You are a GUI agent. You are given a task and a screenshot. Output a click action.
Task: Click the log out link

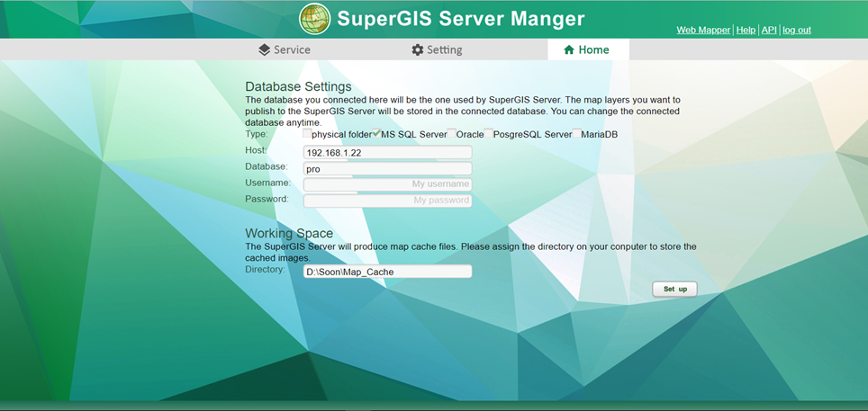(797, 30)
